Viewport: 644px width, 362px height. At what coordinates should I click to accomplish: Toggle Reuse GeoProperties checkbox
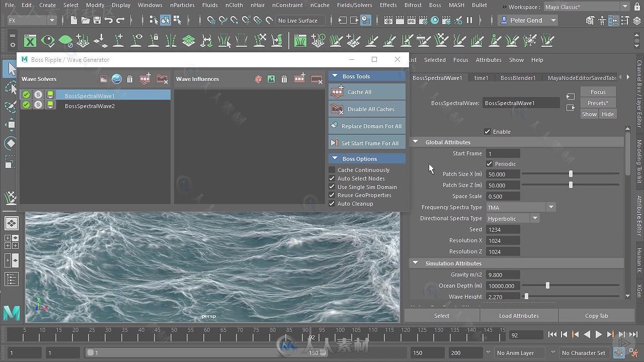[332, 195]
